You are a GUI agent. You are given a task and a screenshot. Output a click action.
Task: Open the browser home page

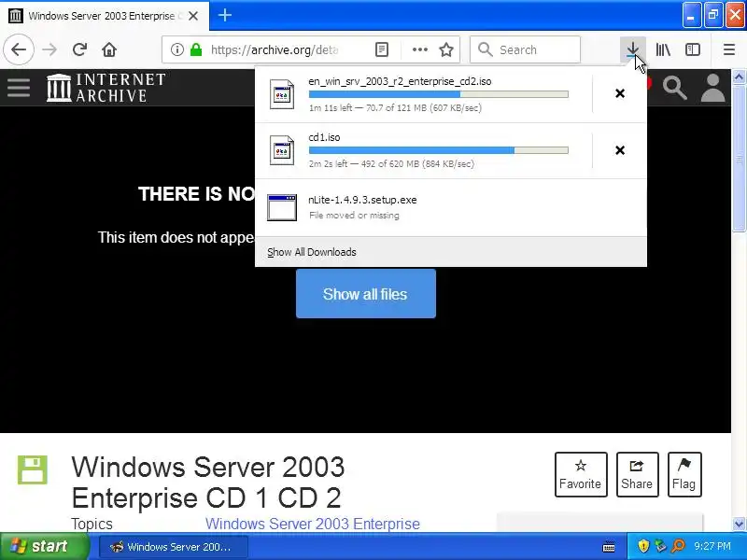coord(109,49)
